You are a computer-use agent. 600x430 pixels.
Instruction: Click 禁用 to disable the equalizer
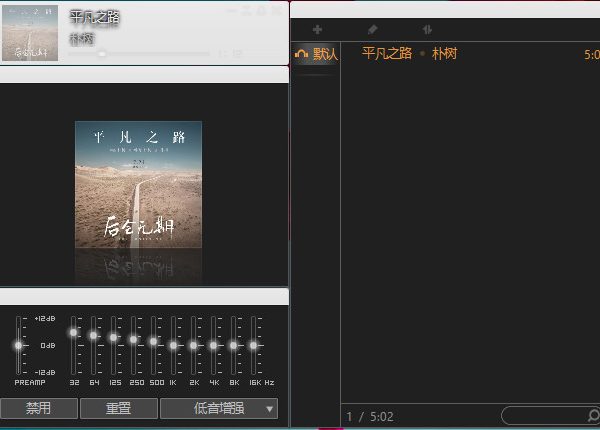(38, 408)
